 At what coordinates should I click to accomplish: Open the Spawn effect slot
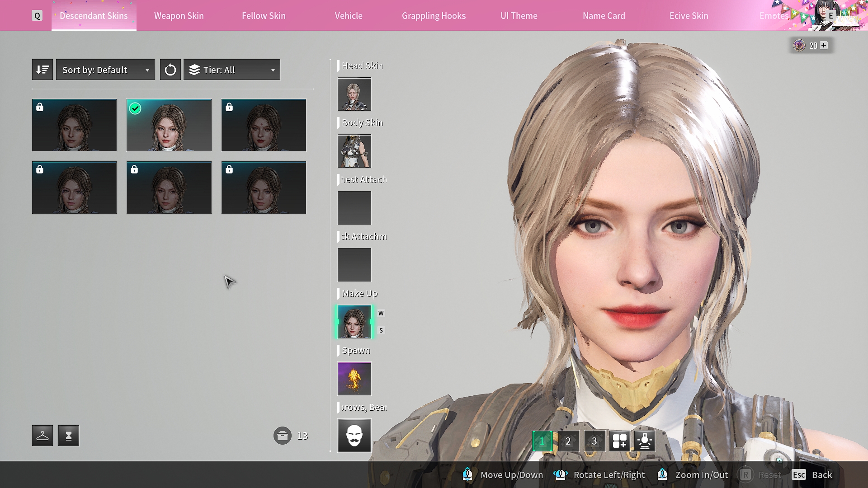point(354,379)
